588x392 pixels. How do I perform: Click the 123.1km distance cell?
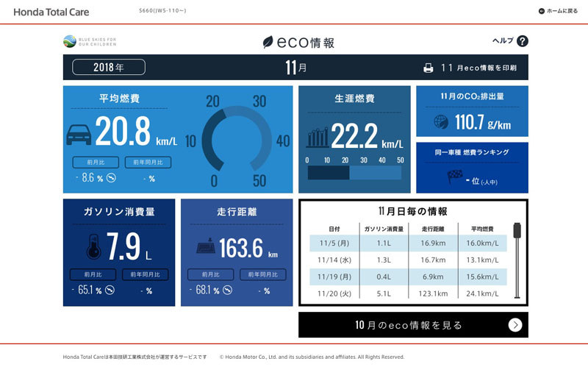pyautogui.click(x=433, y=293)
